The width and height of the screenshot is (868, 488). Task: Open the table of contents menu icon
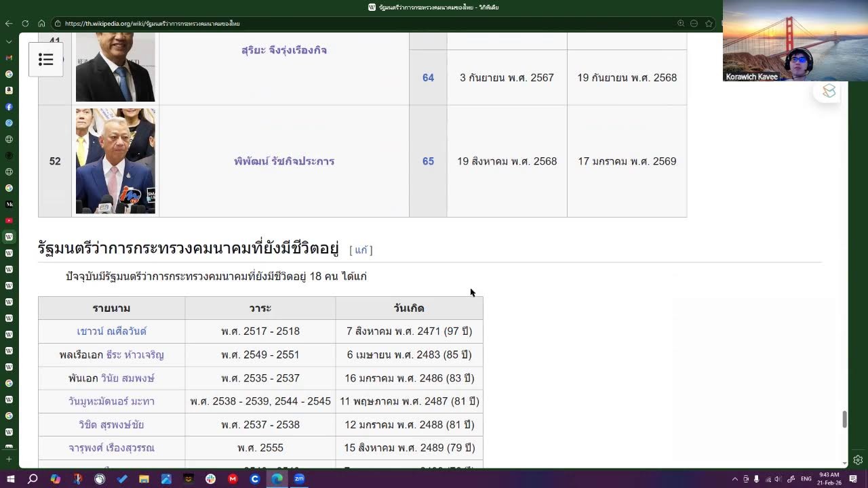[x=46, y=60]
